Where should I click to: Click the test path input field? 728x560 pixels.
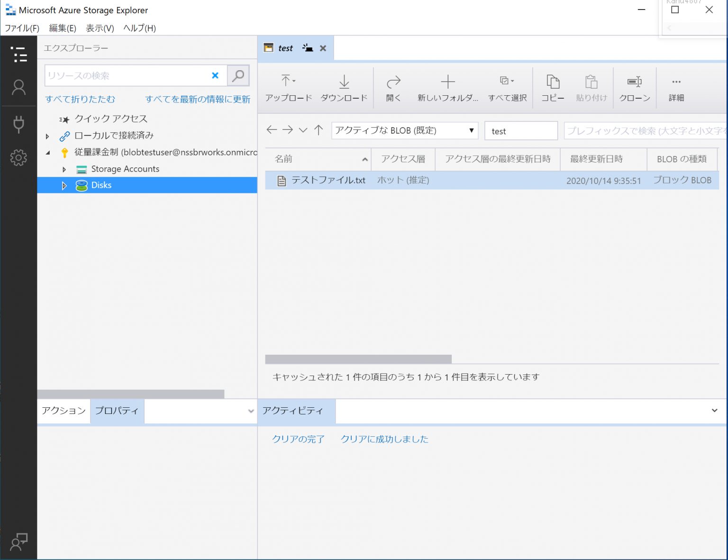click(x=521, y=131)
